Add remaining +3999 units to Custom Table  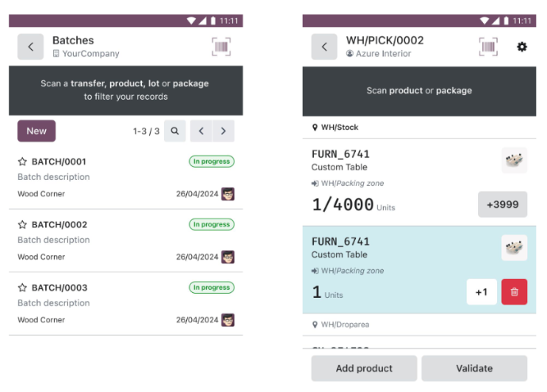(503, 204)
